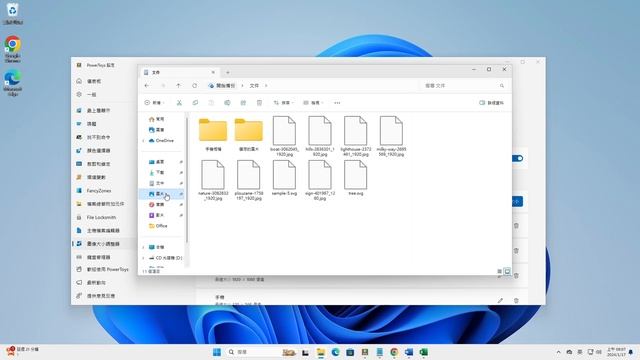Image resolution: width=640 pixels, height=360 pixels.
Task: Open General settings in the PowerToys sidebar
Action: pyautogui.click(x=86, y=94)
